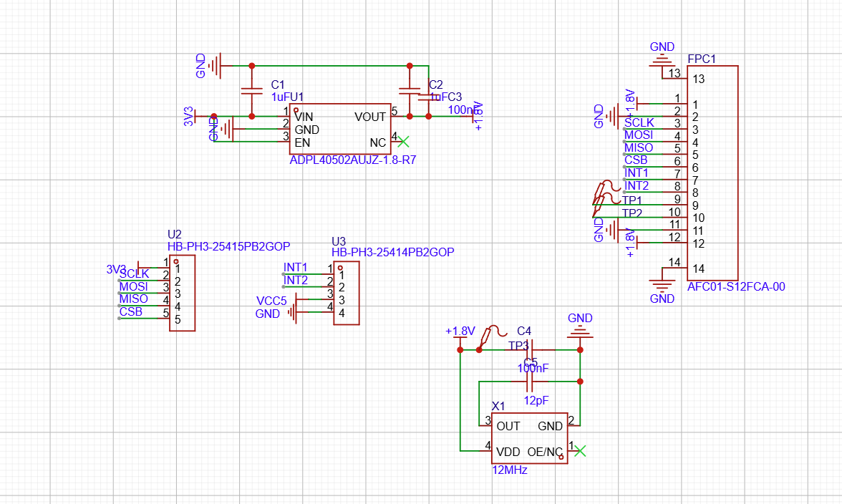Select the GND symbol below FPC1 pin 14
Image resolution: width=842 pixels, height=504 pixels.
[662, 283]
